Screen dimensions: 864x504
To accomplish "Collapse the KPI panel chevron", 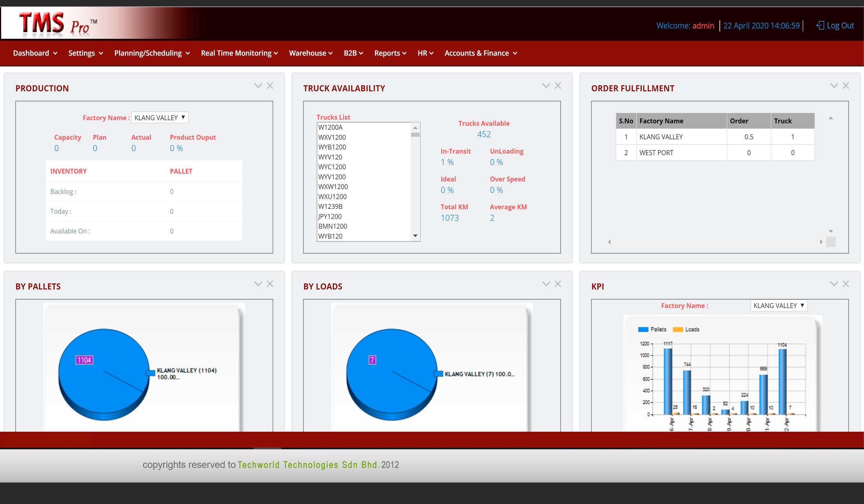I will tap(834, 284).
